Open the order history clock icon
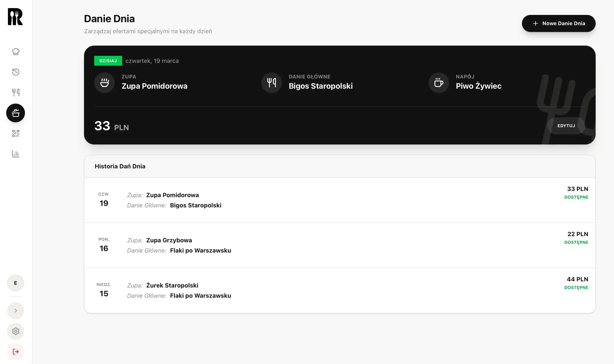Screen dimensions: 614x364 tap(16, 72)
